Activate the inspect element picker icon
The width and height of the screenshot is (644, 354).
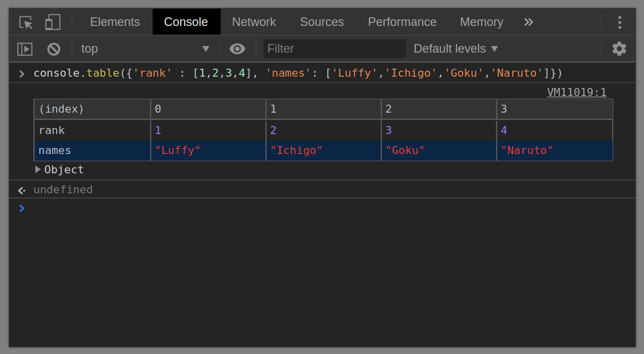(26, 22)
